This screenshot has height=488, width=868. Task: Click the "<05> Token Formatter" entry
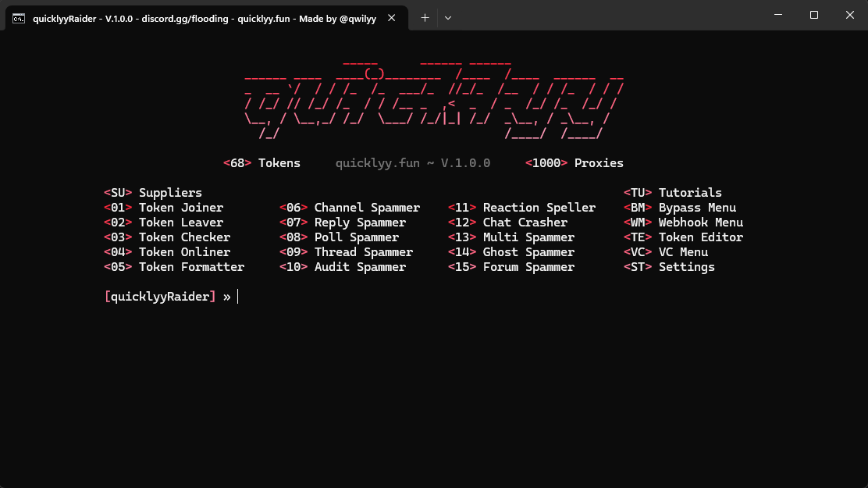(174, 267)
